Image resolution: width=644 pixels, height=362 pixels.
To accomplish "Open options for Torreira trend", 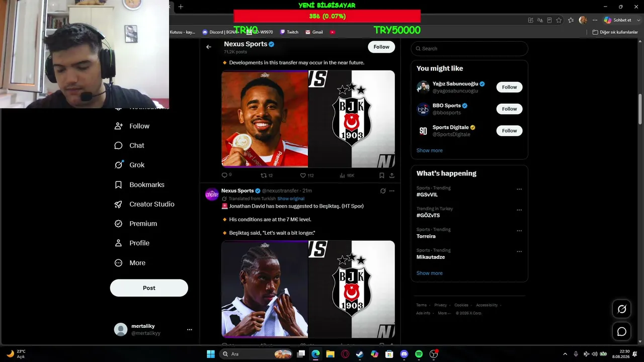I will [x=519, y=231].
